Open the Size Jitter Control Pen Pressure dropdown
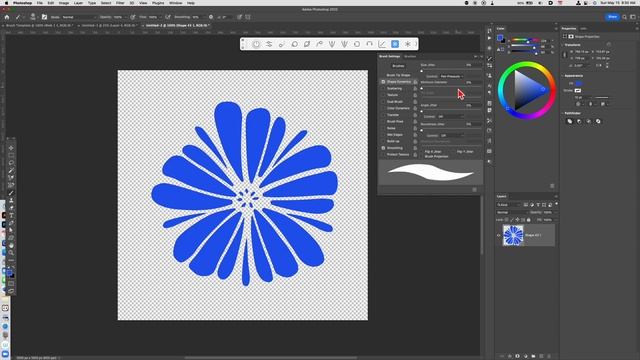This screenshot has width=640, height=360. coord(451,76)
